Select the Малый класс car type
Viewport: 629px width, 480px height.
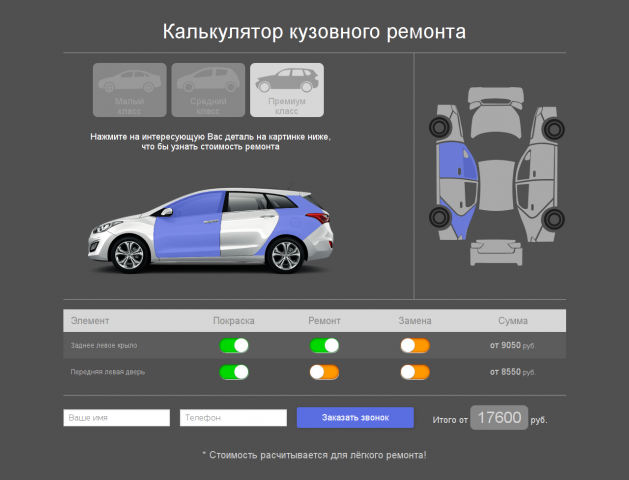pos(130,90)
